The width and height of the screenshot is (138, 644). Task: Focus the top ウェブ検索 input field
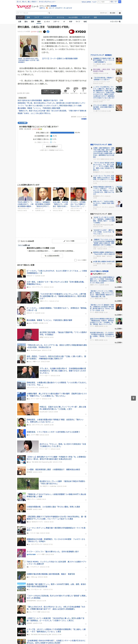pos(103,2)
